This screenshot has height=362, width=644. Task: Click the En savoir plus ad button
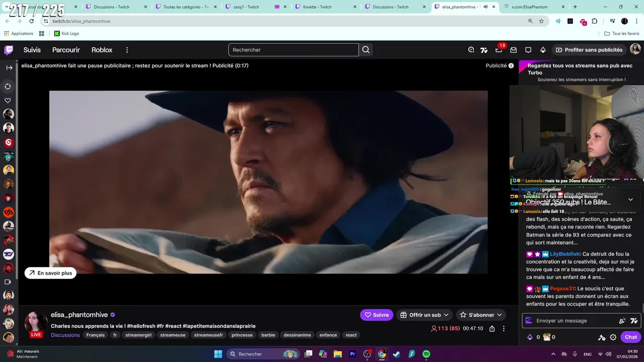click(x=50, y=273)
